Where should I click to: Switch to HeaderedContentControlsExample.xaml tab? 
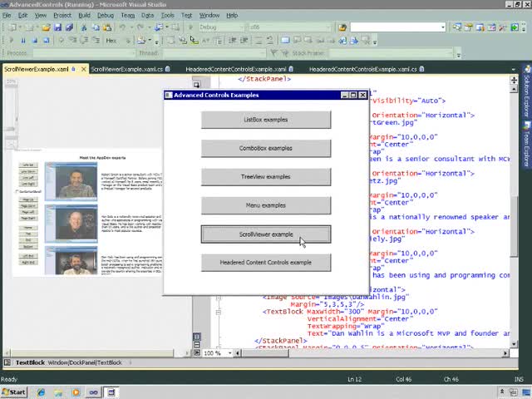239,69
